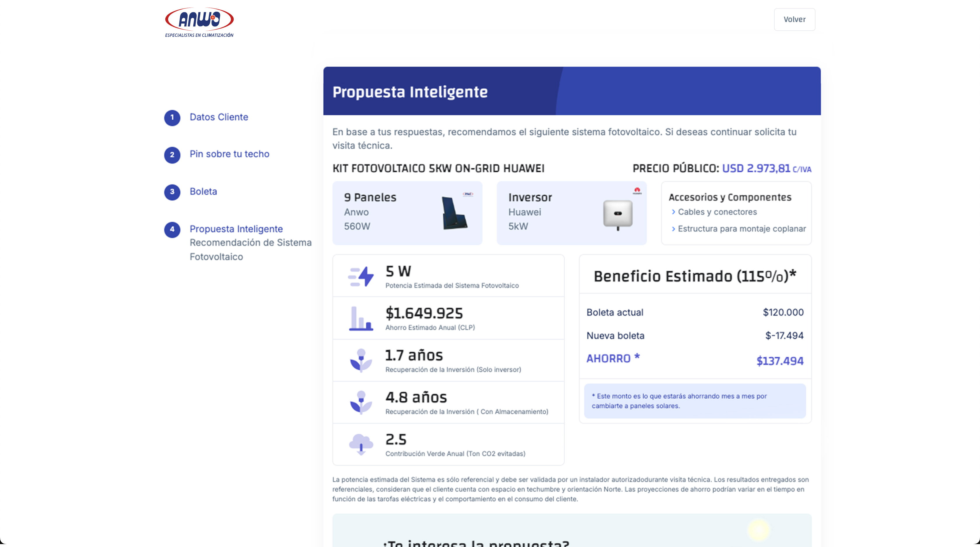Click the Huawei inverter image
Screen dimensions: 980x547
617,214
